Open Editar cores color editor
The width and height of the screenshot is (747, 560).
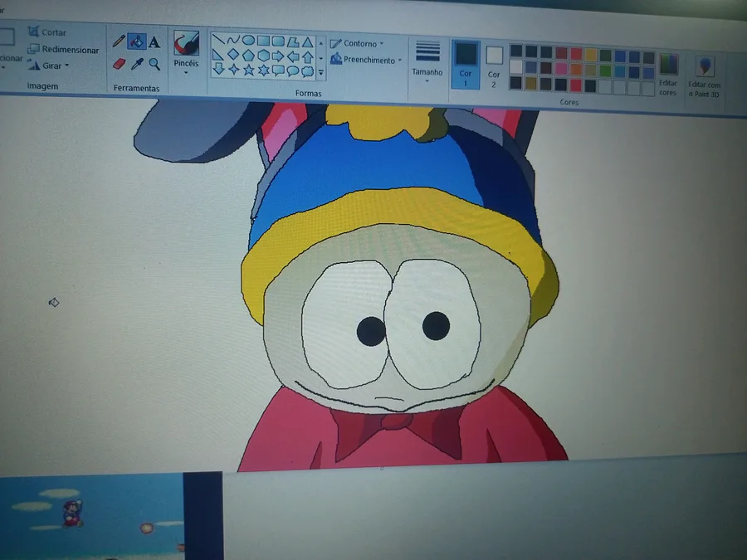[x=668, y=75]
